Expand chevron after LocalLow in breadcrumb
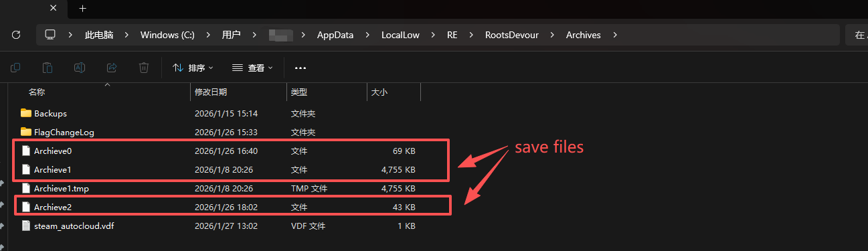 [x=434, y=35]
